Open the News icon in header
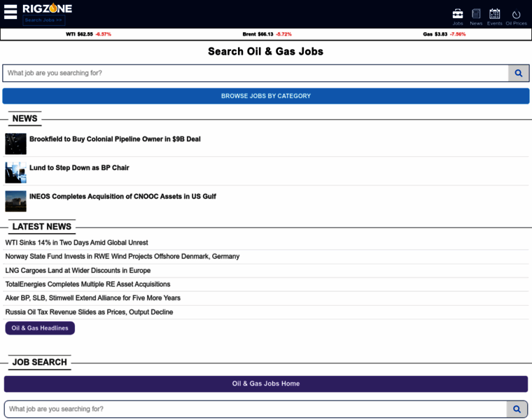This screenshot has width=532, height=420. point(476,14)
